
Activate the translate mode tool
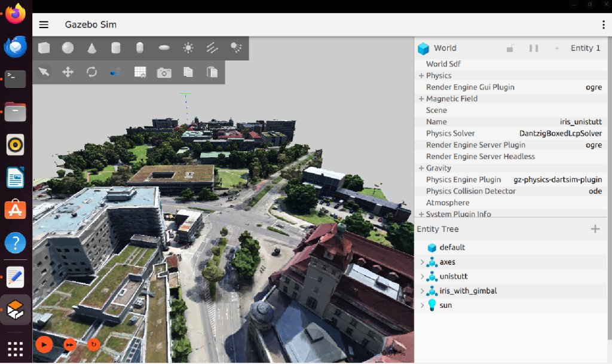point(68,72)
